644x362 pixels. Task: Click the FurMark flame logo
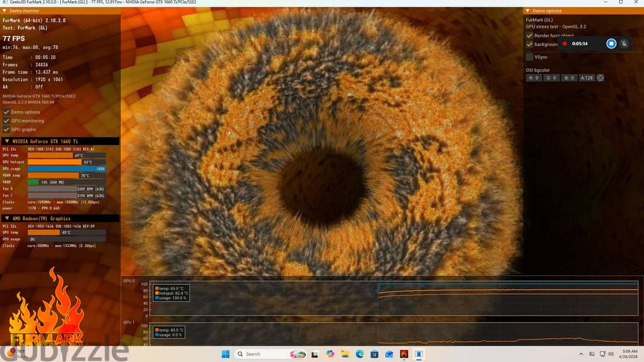[x=47, y=308]
